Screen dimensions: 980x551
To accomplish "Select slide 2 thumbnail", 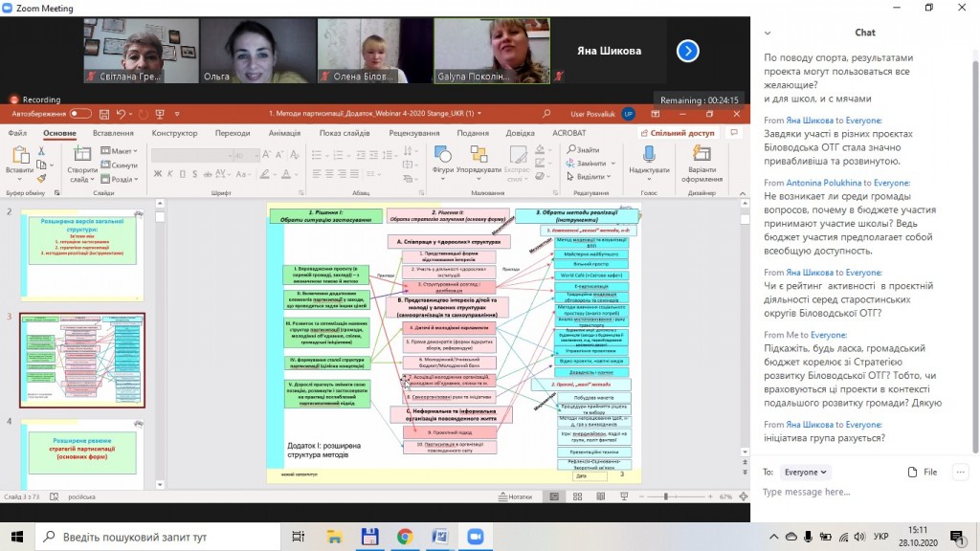I will 82,254.
